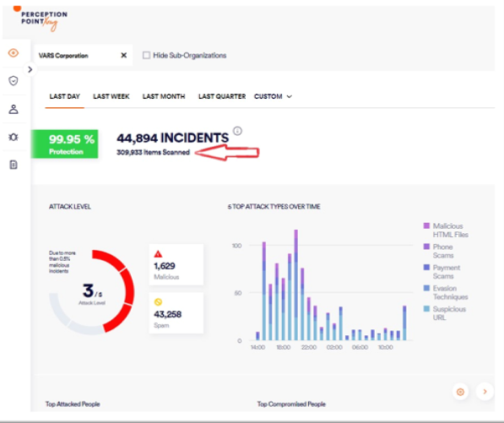Check Hide Sub-Organizations checkbox
Image resolution: width=504 pixels, height=423 pixels.
click(x=146, y=55)
